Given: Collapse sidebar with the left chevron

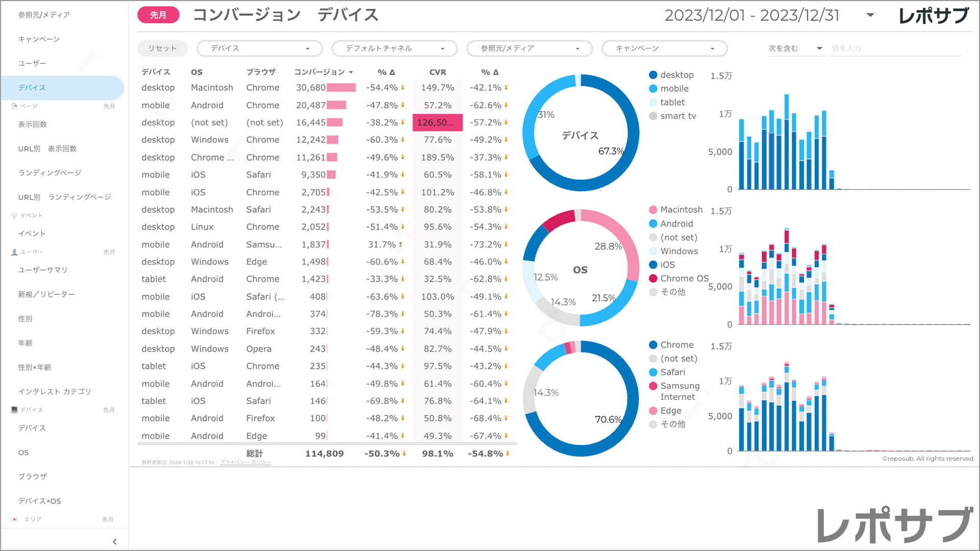Looking at the screenshot, I should tap(114, 541).
